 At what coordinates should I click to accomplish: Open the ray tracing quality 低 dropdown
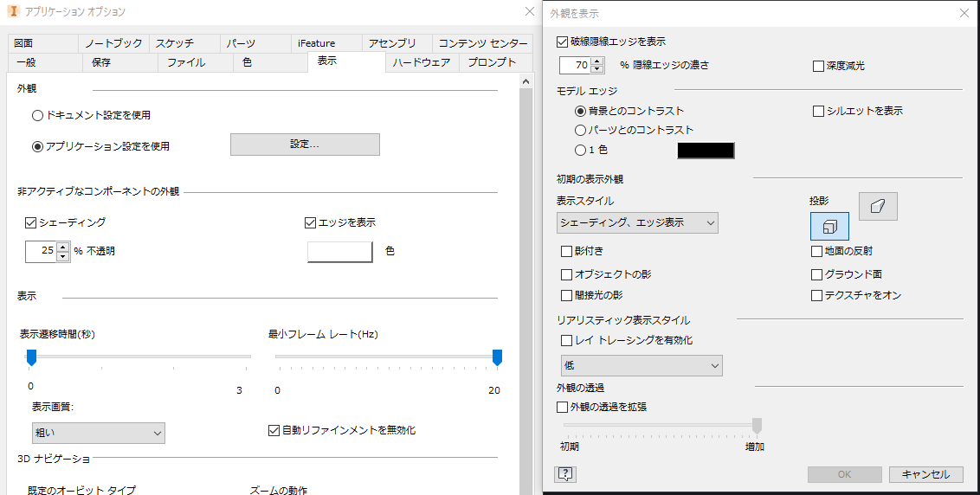tap(642, 365)
